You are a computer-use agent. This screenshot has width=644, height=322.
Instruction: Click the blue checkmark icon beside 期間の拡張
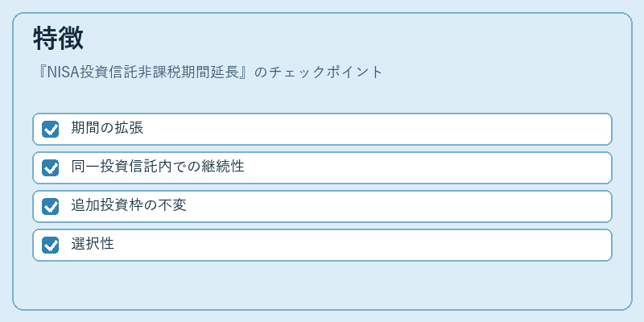coord(51,130)
